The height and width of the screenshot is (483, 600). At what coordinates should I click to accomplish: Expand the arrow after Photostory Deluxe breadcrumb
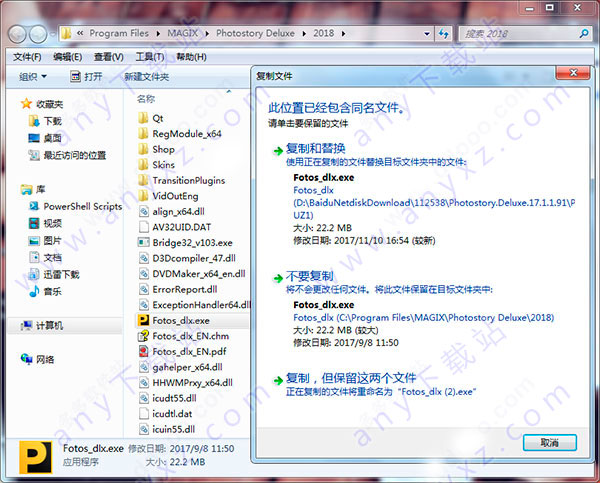click(304, 34)
